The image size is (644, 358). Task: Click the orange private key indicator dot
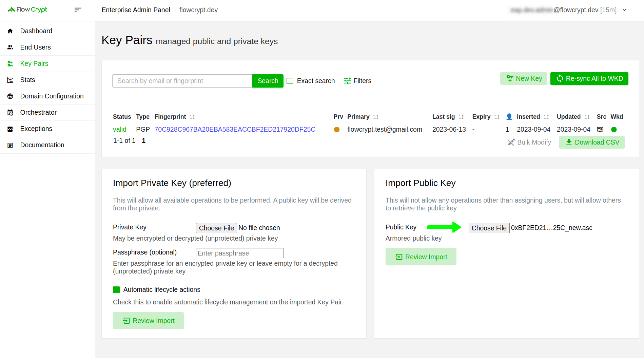(x=337, y=129)
